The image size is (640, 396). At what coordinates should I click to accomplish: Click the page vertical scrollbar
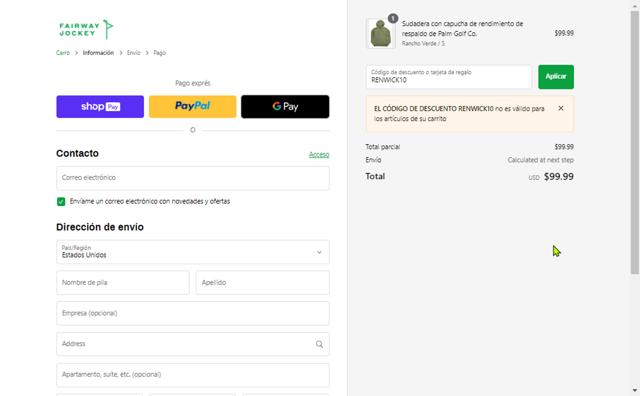coord(634,143)
